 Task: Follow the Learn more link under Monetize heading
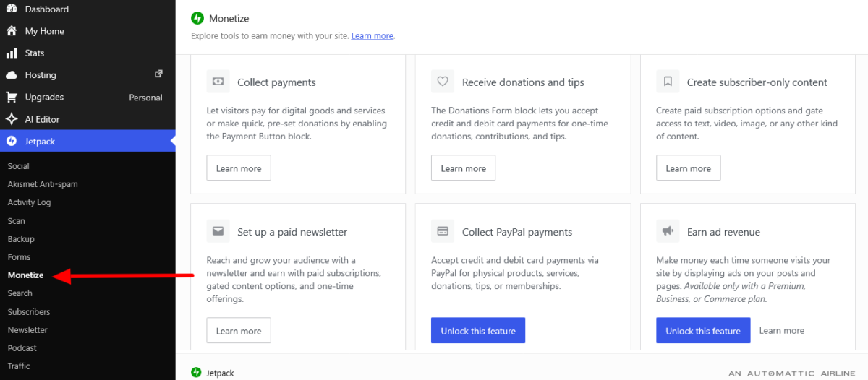point(373,35)
